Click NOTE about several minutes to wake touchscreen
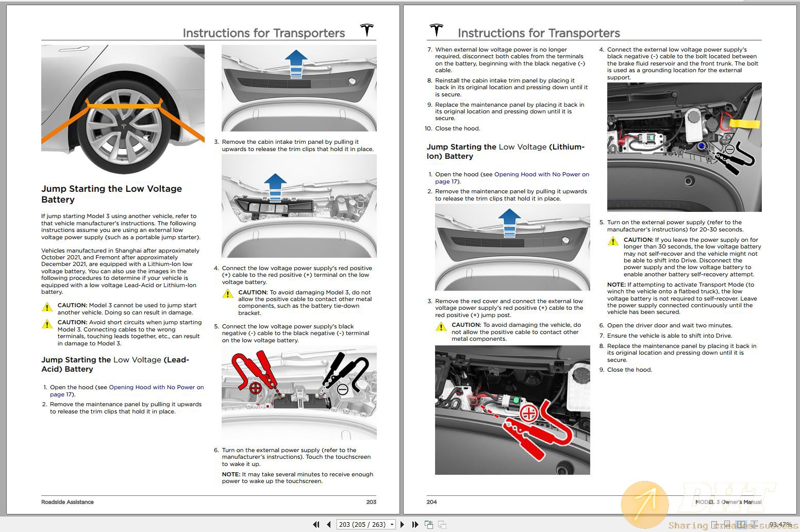Screen dimensions: 800x532 tap(297, 478)
